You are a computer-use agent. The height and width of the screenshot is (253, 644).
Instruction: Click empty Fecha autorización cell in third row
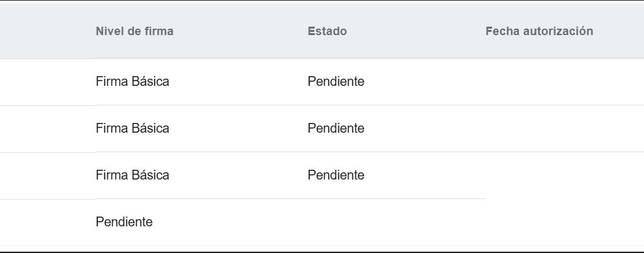[x=565, y=175]
